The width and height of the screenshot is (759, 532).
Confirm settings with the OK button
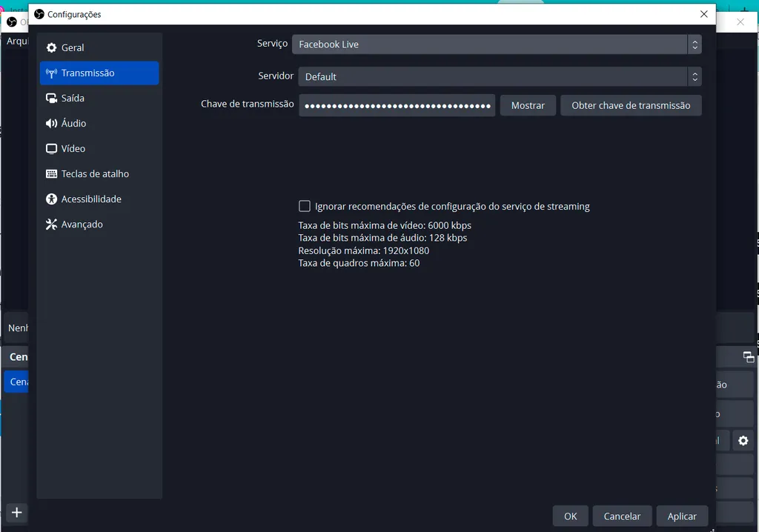[x=570, y=516]
